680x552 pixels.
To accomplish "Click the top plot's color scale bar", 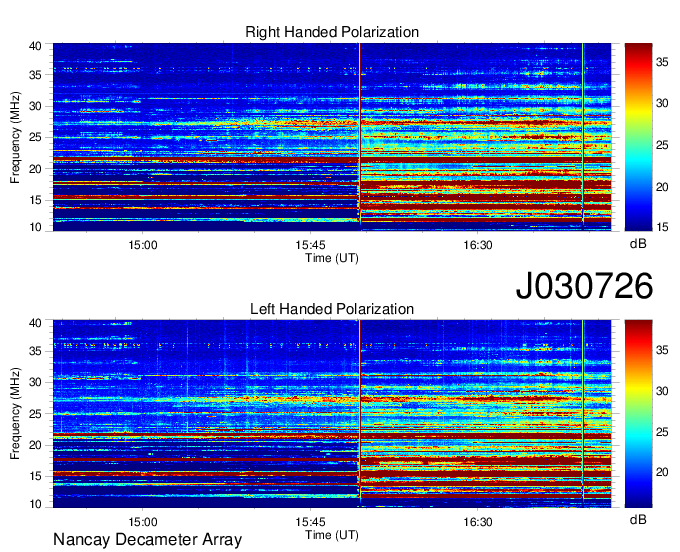I will pyautogui.click(x=638, y=137).
